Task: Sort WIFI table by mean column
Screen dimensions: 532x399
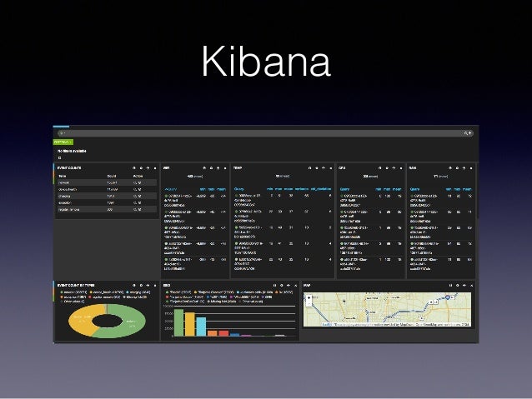Action: coord(221,189)
